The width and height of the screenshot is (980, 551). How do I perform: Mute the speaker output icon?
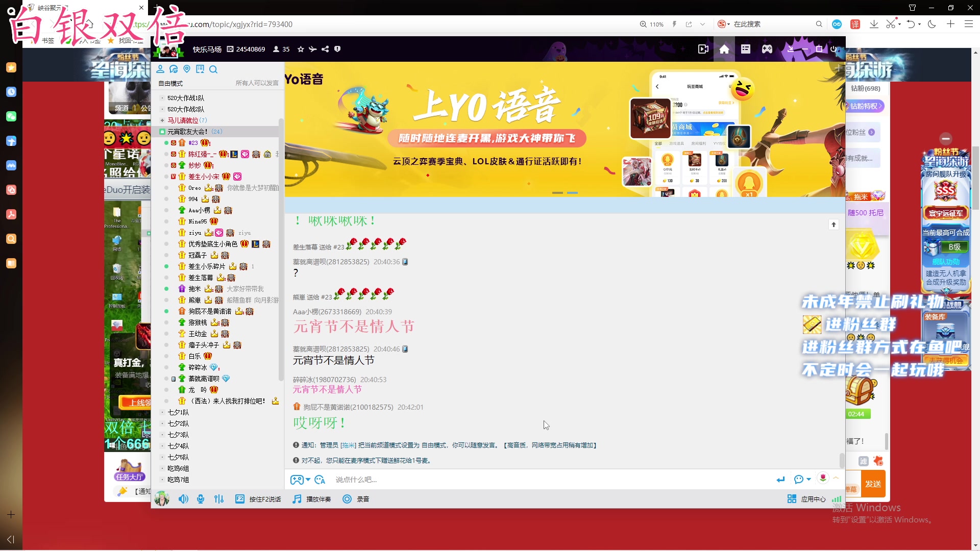pos(183,498)
